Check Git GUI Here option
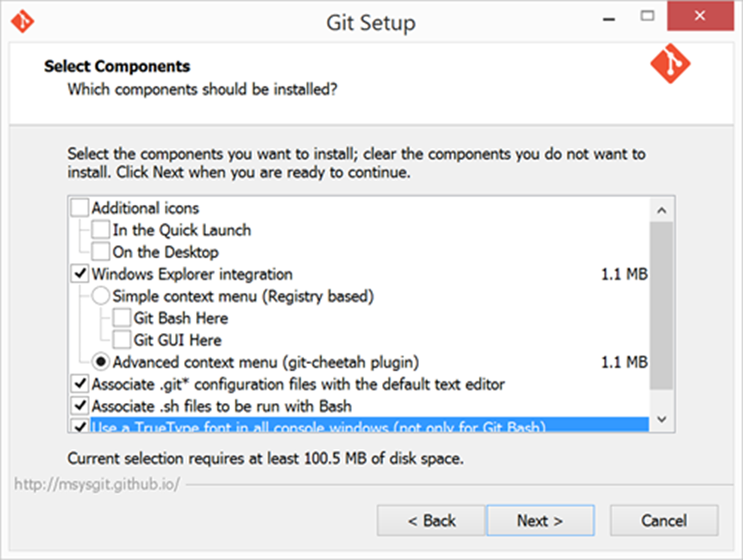Viewport: 743px width, 560px height. tap(122, 340)
